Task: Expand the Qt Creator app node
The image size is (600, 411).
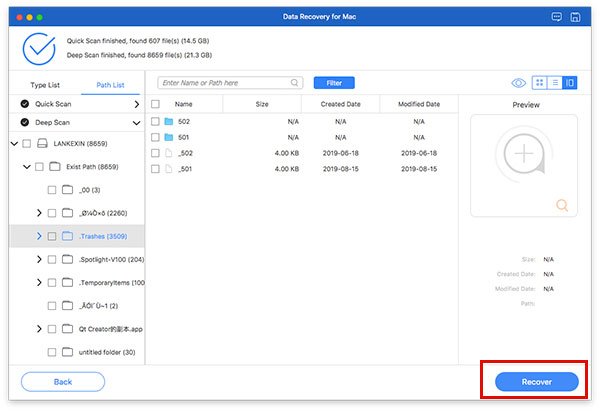Action: point(39,329)
